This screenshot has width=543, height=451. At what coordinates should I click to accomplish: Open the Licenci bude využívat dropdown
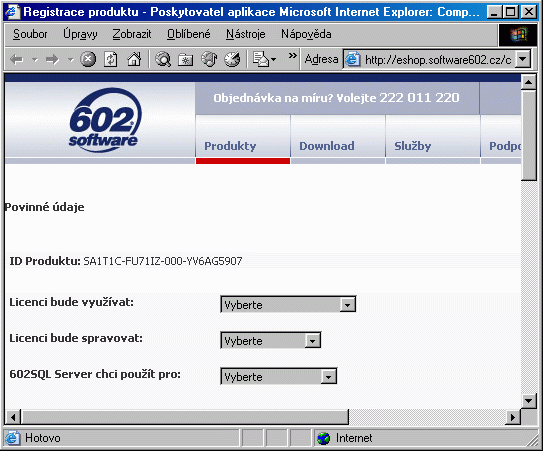click(x=288, y=304)
